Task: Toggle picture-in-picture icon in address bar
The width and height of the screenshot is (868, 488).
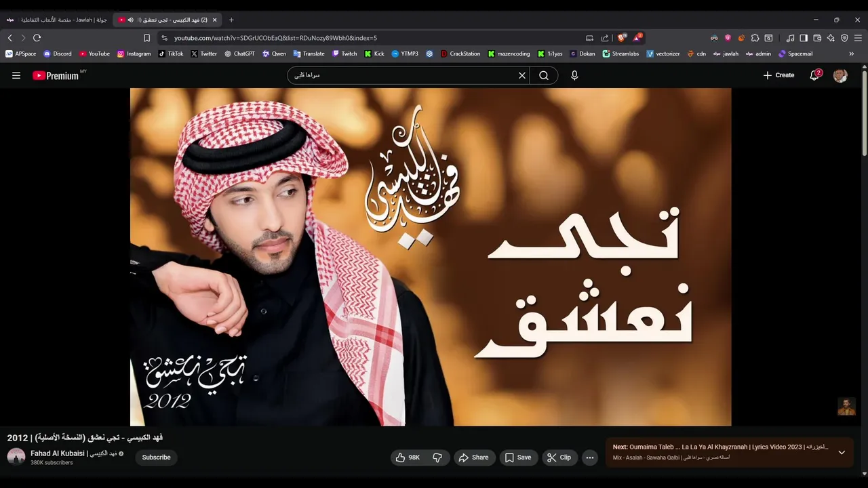Action: 589,38
